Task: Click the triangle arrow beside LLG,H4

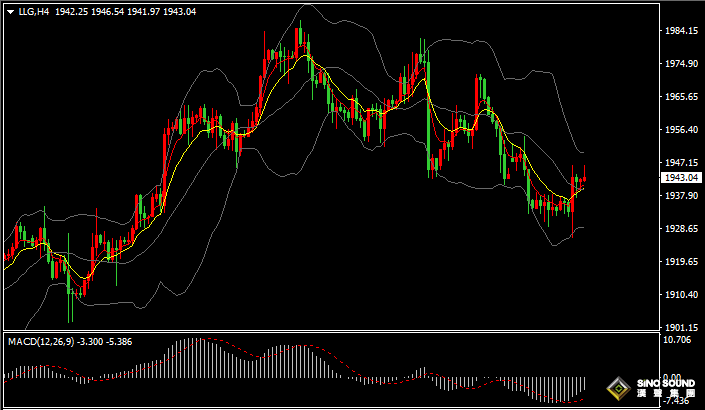Action: coord(10,12)
